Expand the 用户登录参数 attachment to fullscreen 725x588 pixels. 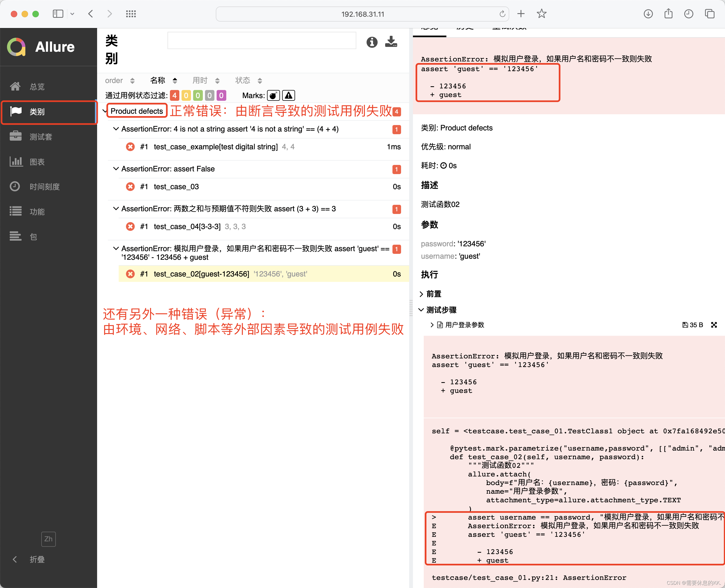point(714,325)
